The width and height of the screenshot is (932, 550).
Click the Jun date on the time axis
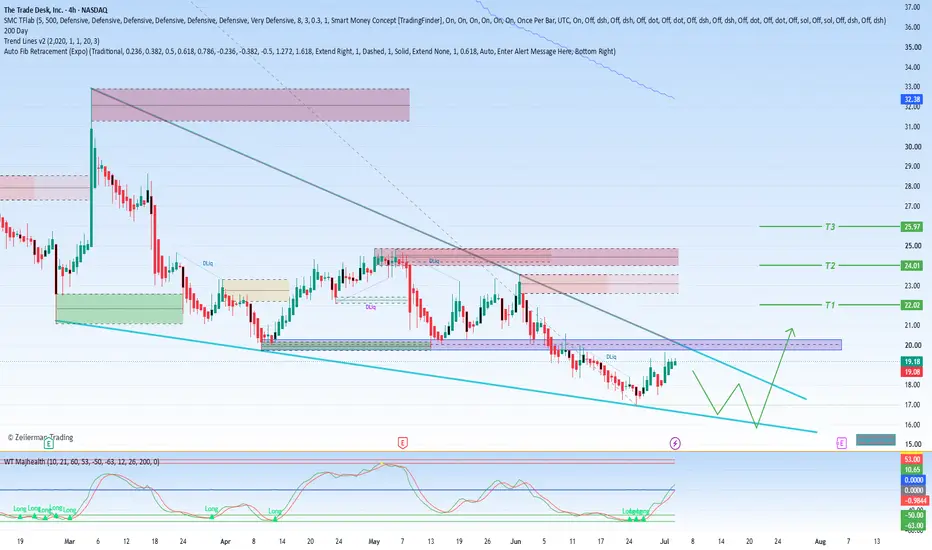515,541
